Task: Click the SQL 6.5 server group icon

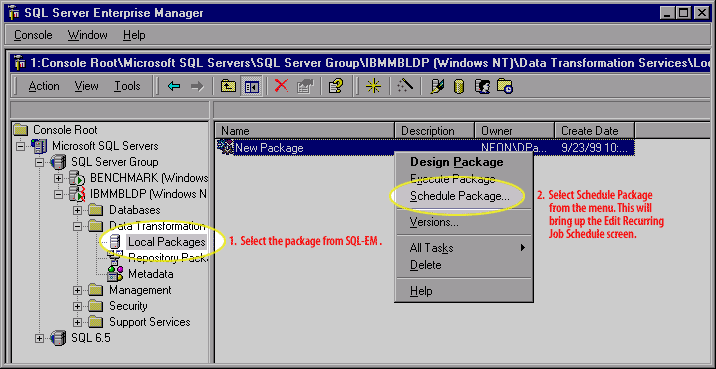Action: 58,338
